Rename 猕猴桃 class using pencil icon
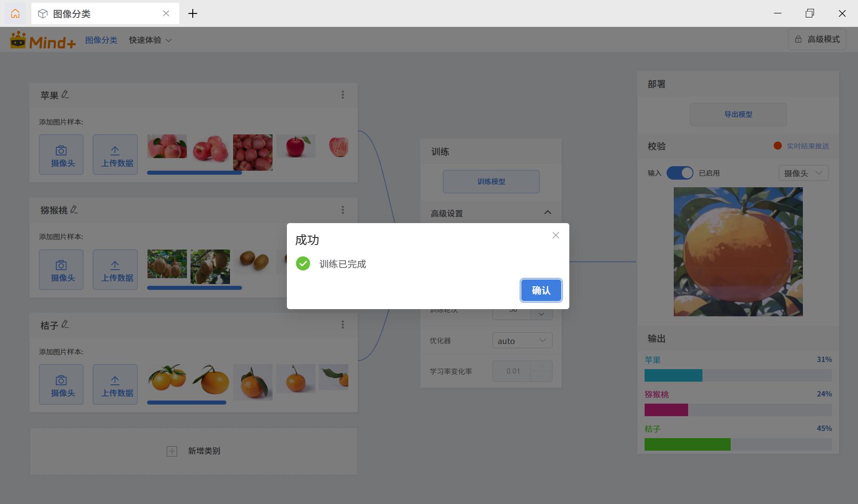This screenshot has width=858, height=504. [74, 210]
